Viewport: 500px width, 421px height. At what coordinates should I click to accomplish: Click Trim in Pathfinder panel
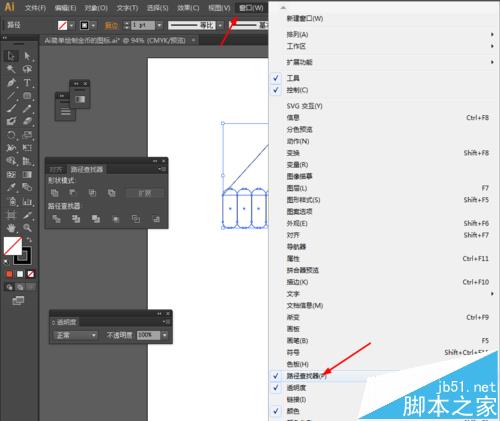[76, 219]
